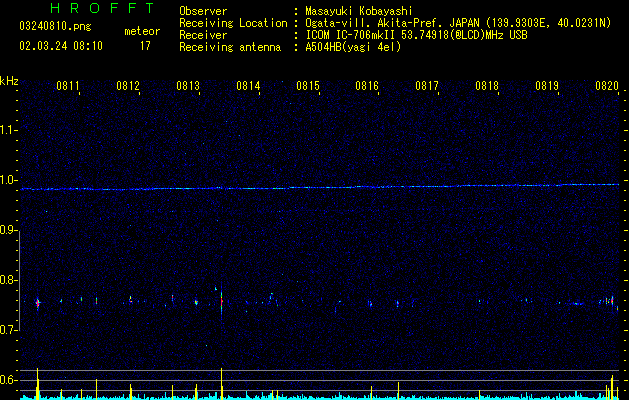The width and height of the screenshot is (629, 400).
Task: Click the 0814 time marker
Action: pyautogui.click(x=248, y=85)
